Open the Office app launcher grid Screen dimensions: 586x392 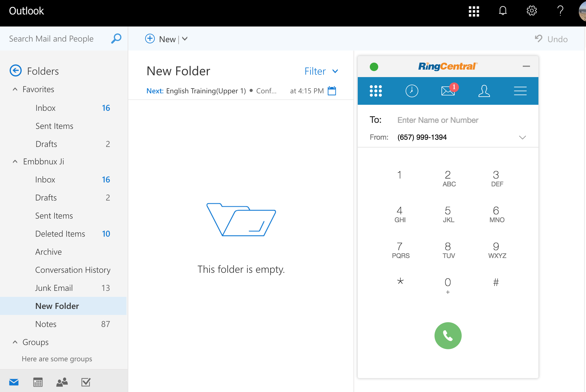click(x=473, y=11)
